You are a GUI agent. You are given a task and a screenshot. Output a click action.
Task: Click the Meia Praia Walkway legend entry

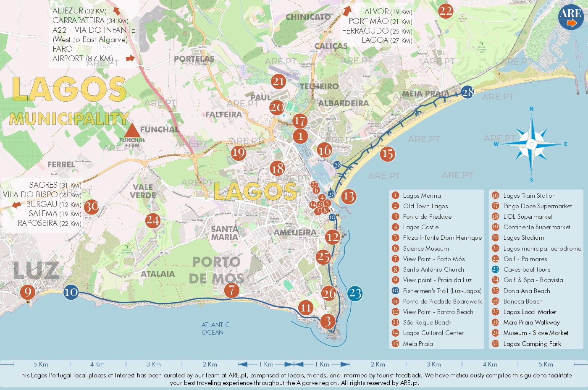pos(532,322)
